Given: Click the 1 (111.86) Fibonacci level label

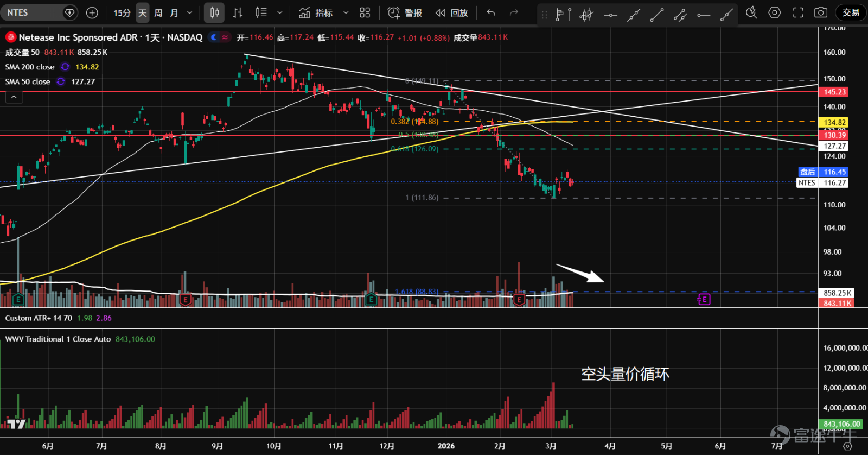Looking at the screenshot, I should [422, 198].
